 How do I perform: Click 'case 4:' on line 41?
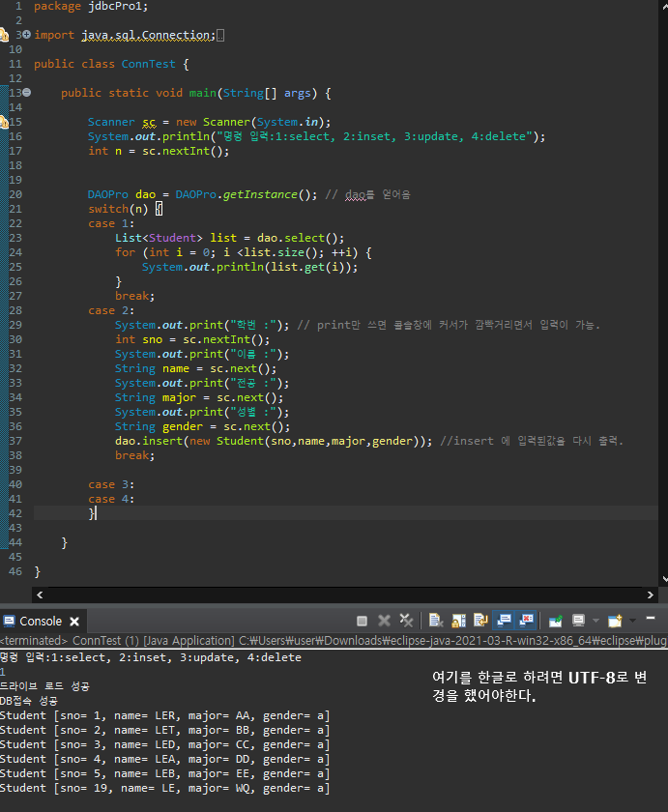pos(111,499)
